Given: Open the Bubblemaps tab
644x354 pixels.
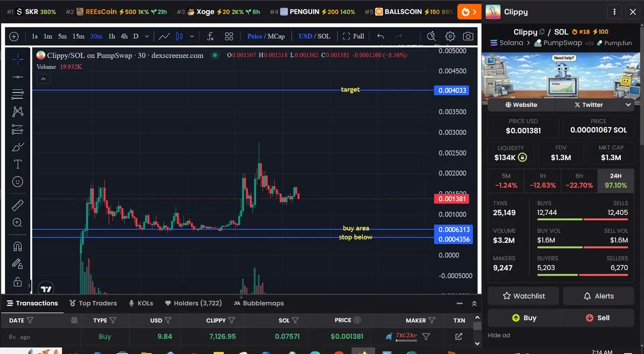Looking at the screenshot, I should click(259, 303).
